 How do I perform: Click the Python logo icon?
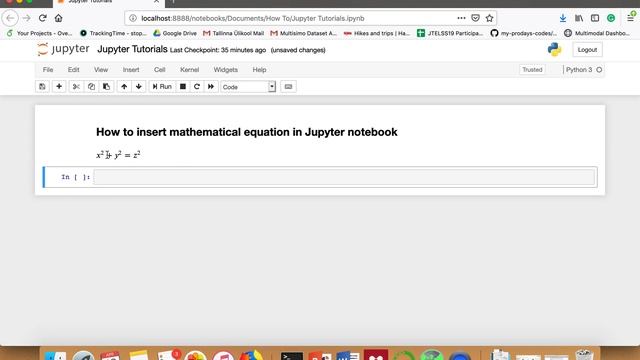point(554,49)
